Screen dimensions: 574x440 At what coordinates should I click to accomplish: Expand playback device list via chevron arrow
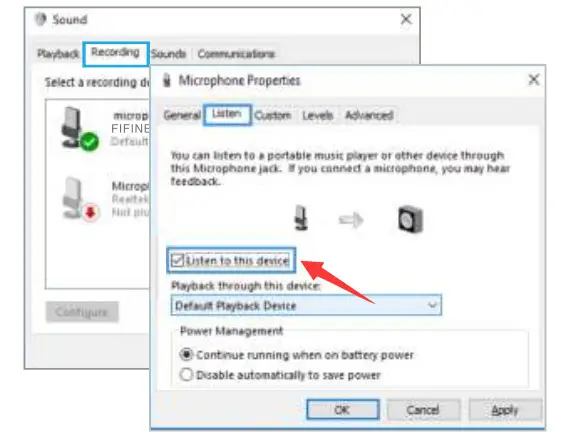pyautogui.click(x=433, y=305)
